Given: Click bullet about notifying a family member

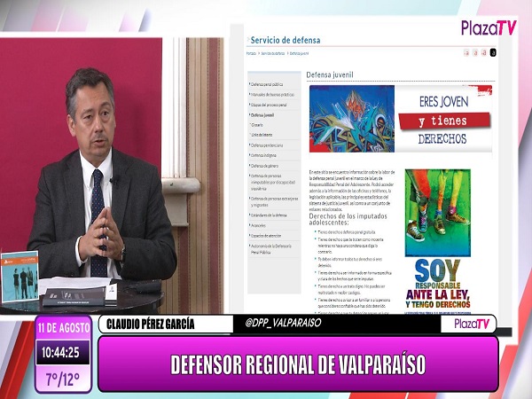Looking at the screenshot, I should [x=354, y=303].
